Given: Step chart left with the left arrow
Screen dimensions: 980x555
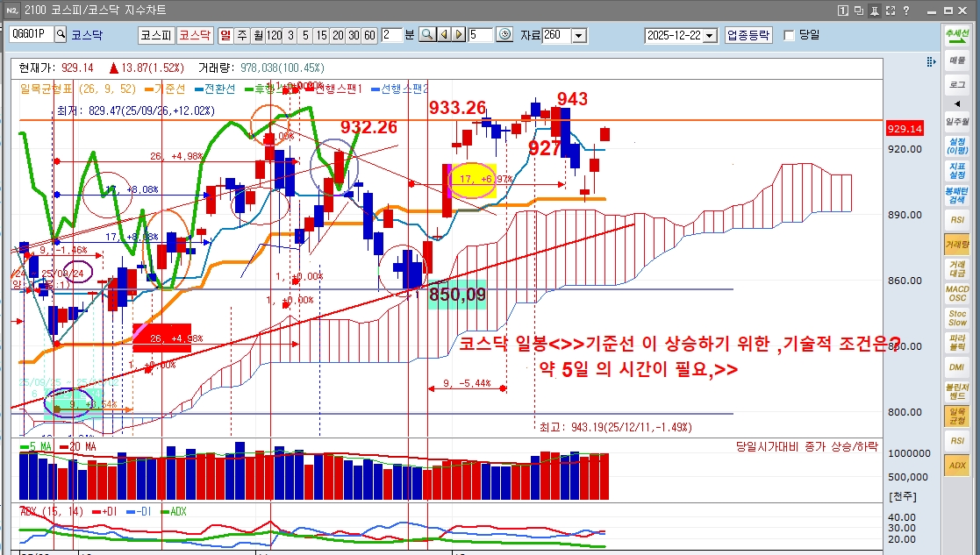Looking at the screenshot, I should (444, 35).
